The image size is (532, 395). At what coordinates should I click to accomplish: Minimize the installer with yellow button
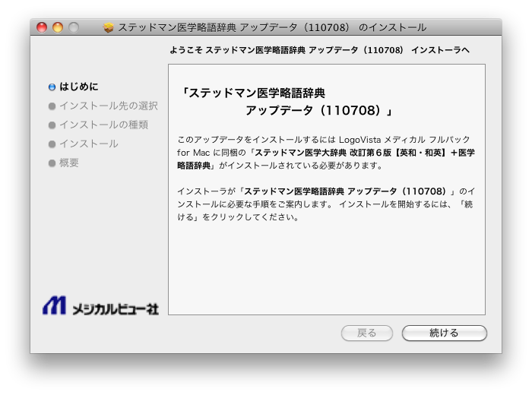tap(58, 27)
